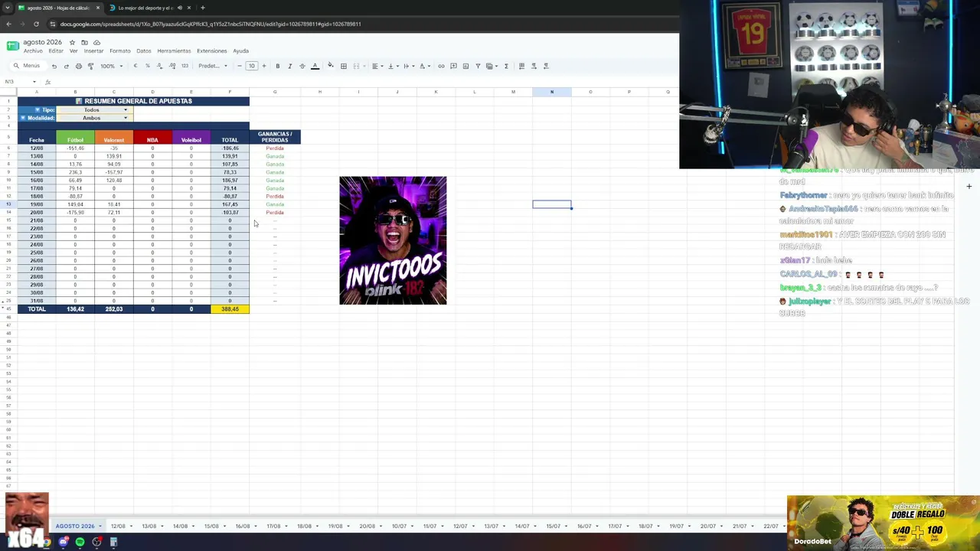The image size is (980, 551).
Task: Increase font size with the plus button
Action: click(x=264, y=66)
